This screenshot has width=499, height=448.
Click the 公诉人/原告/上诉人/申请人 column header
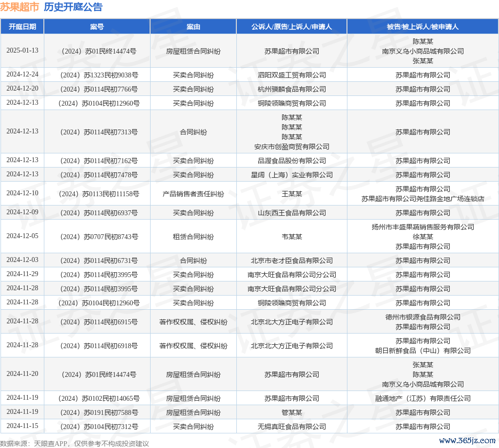coord(291,27)
